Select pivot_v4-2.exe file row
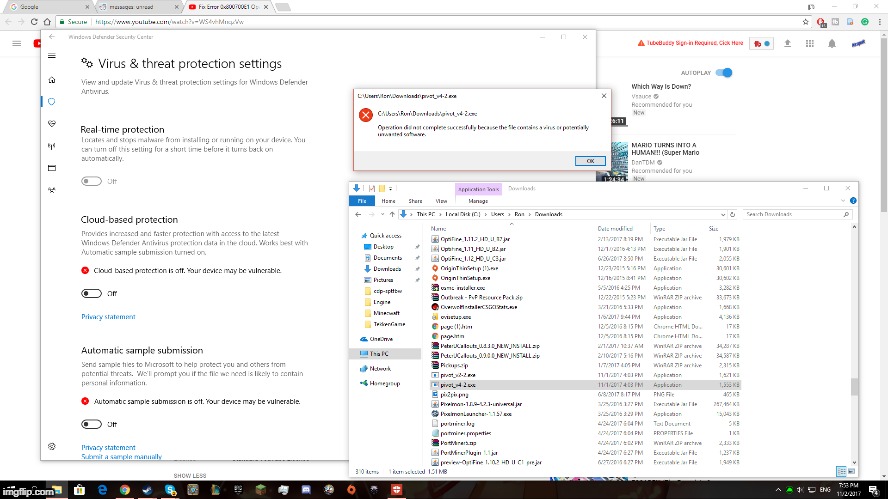 pyautogui.click(x=585, y=385)
